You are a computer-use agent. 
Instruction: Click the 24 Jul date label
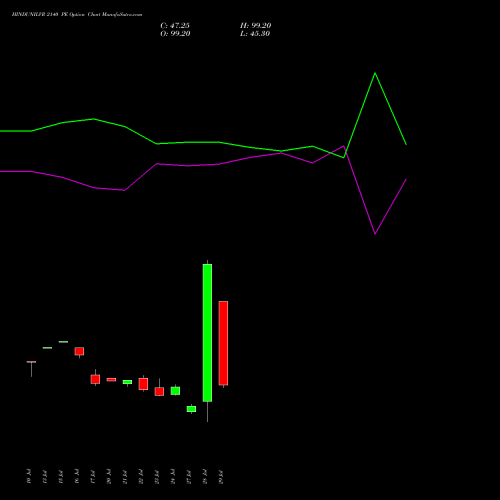[173, 477]
